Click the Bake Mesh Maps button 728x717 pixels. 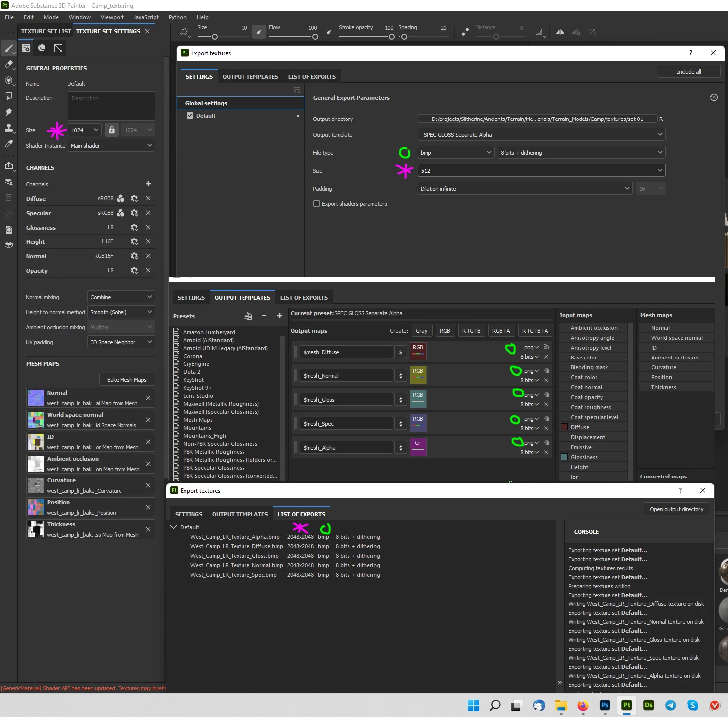127,379
